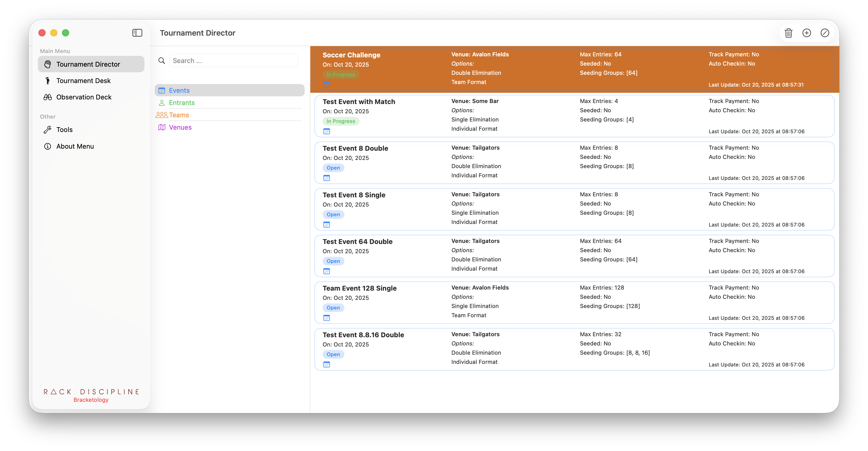Open Observation Deck from sidebar

[83, 97]
